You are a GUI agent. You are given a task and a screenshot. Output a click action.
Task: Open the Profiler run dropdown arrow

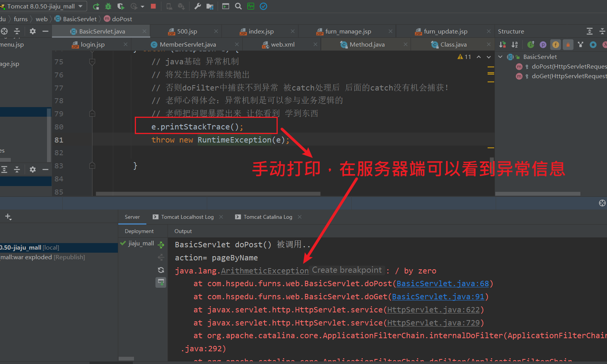point(143,7)
